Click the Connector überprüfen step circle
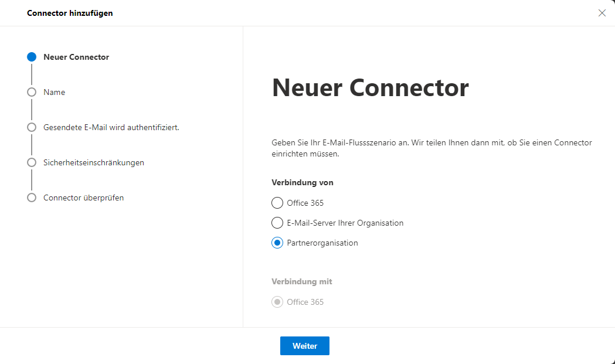This screenshot has height=364, width=615. pyautogui.click(x=32, y=198)
